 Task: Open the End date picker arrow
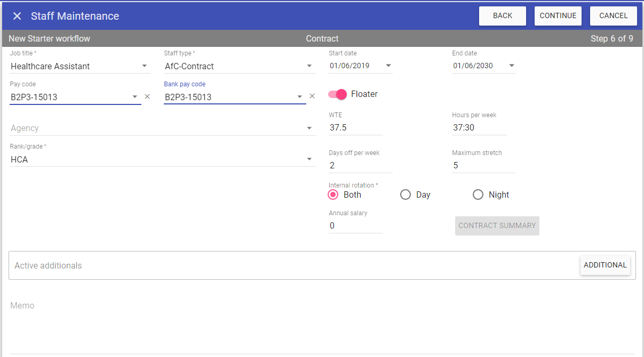[512, 66]
